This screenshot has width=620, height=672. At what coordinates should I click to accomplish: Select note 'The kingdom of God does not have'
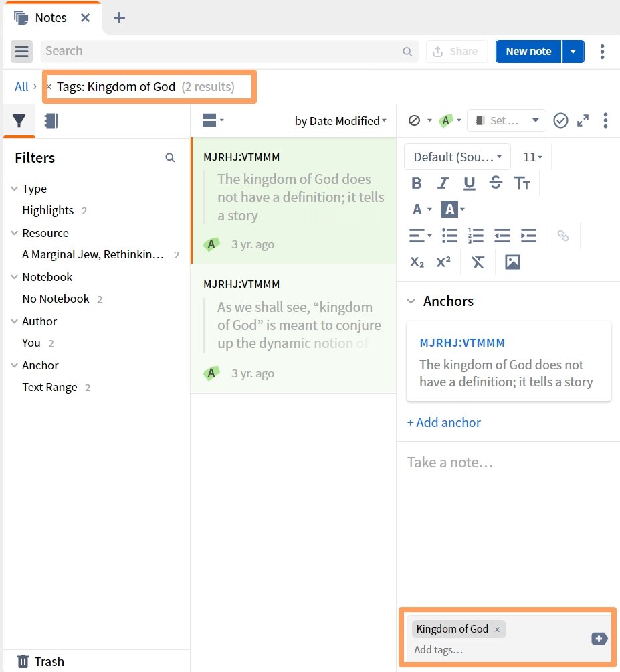click(x=294, y=201)
